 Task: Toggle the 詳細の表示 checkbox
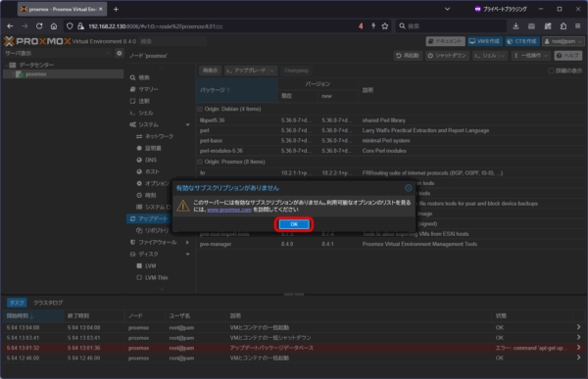coord(551,71)
